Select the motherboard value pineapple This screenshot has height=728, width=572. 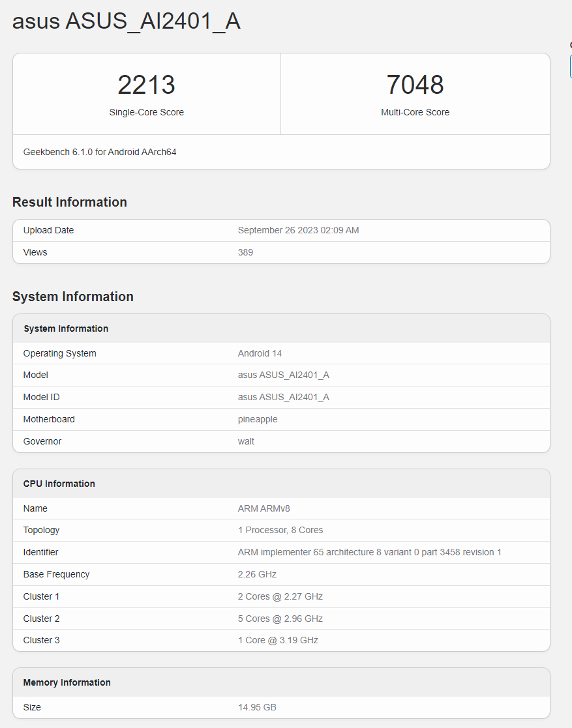(258, 420)
